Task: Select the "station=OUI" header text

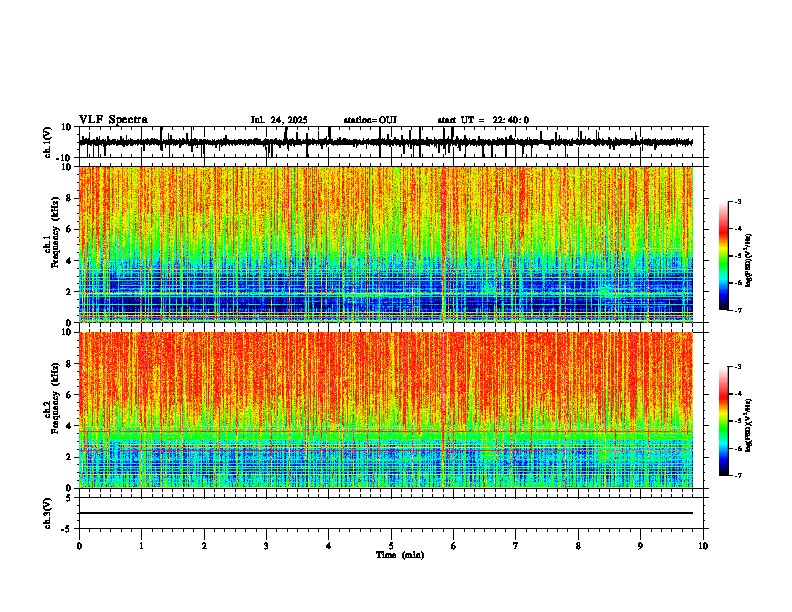Action: pyautogui.click(x=370, y=120)
